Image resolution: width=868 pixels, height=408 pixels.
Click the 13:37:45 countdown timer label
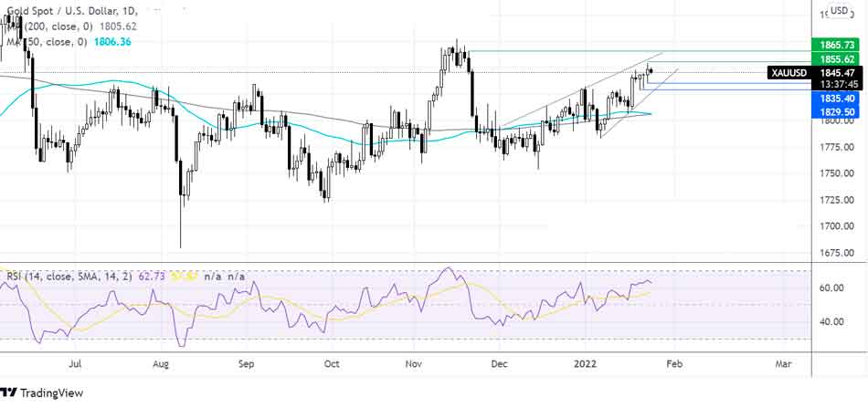[837, 85]
